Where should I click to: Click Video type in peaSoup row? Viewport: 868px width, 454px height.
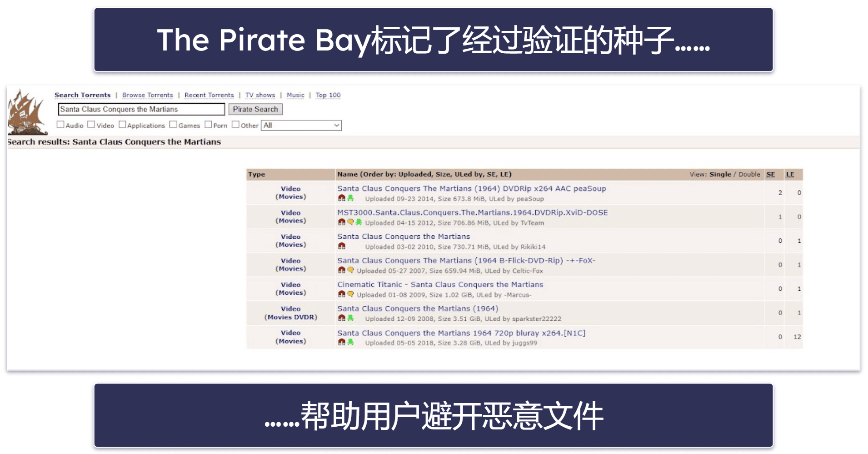click(x=290, y=188)
